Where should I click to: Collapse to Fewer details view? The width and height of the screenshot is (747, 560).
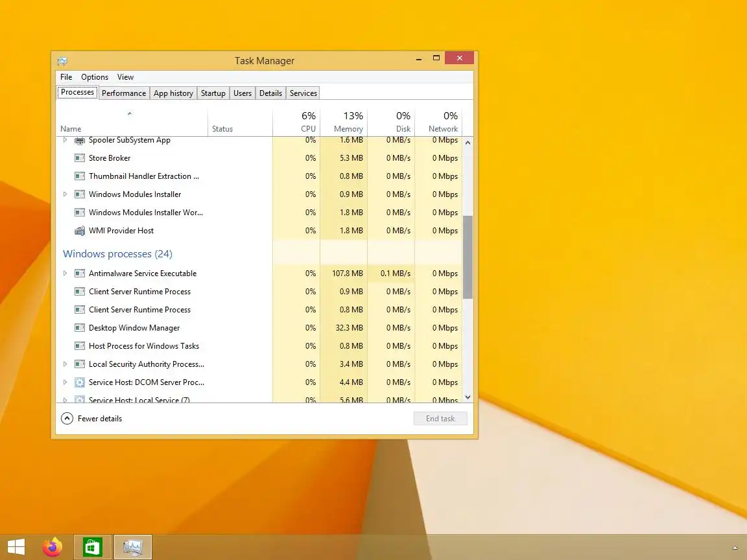91,419
